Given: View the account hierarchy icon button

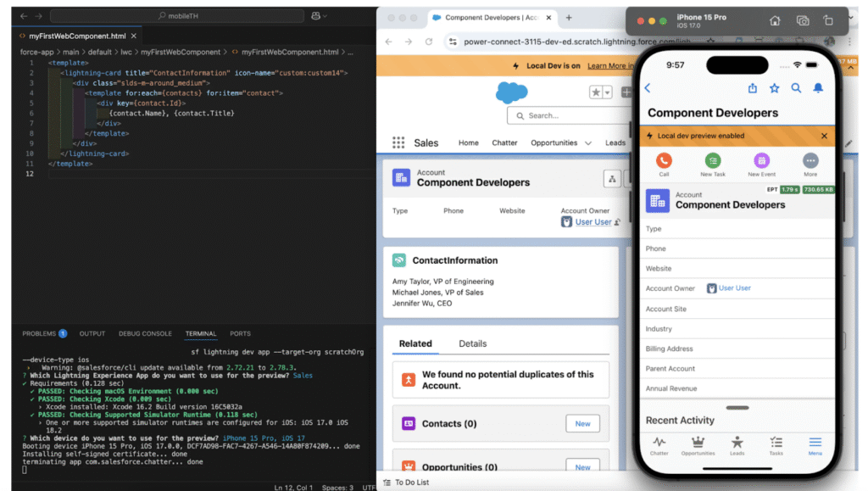Looking at the screenshot, I should point(612,179).
